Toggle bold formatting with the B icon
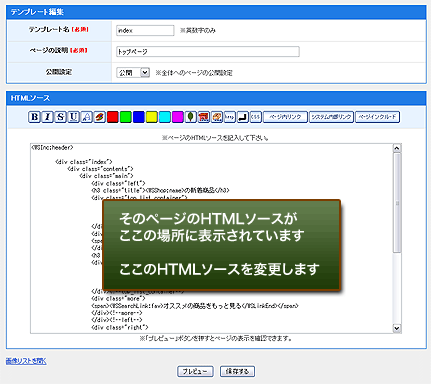431x384 pixels. [x=34, y=117]
